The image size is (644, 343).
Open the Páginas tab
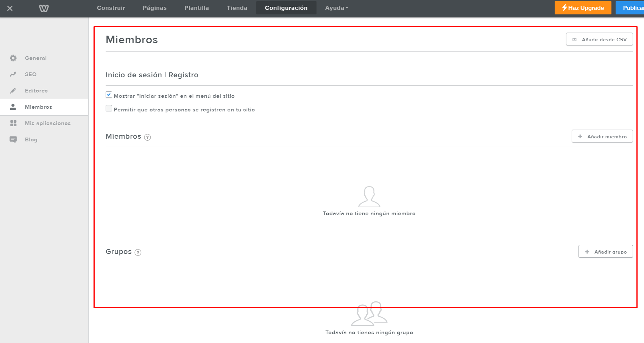coord(154,8)
